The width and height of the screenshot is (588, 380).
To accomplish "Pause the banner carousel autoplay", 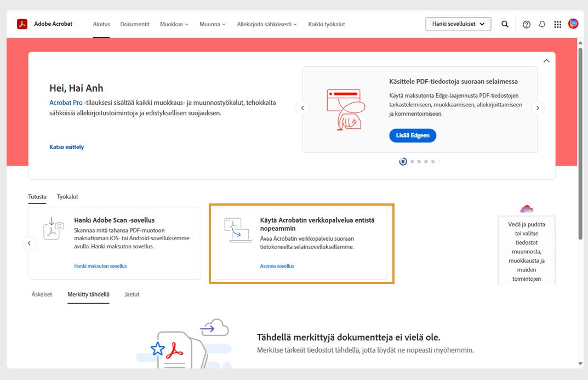I will tap(403, 161).
